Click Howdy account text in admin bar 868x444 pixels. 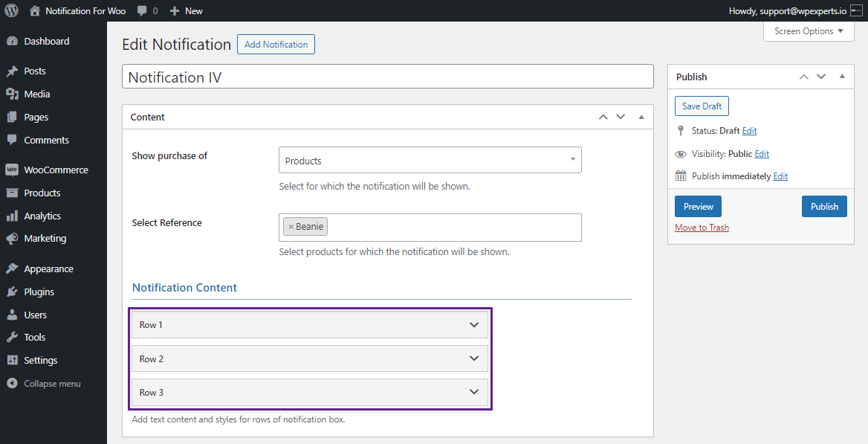pyautogui.click(x=787, y=11)
